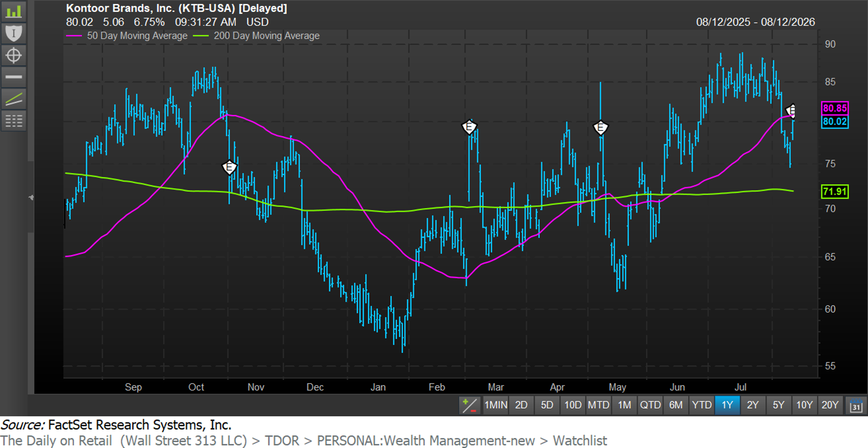Viewport: 868px width, 448px height.
Task: Set chart range to 2Y
Action: coord(753,405)
